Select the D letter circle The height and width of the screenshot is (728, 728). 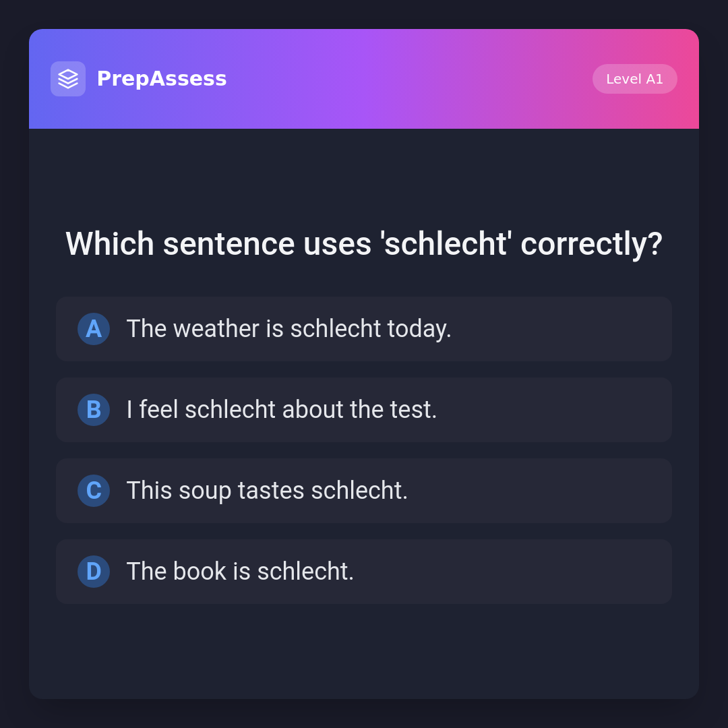pyautogui.click(x=94, y=572)
